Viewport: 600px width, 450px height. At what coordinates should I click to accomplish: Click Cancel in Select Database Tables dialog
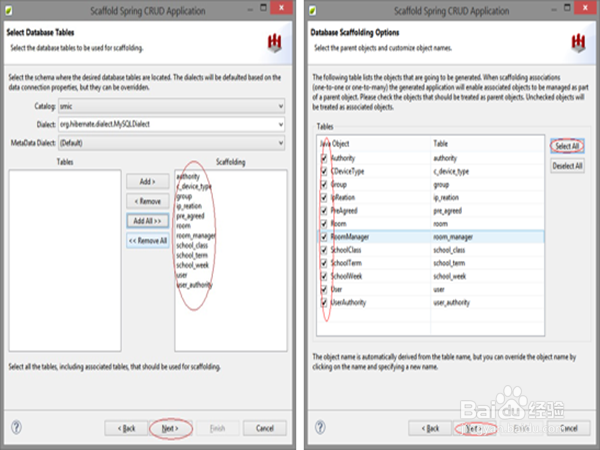pos(265,428)
